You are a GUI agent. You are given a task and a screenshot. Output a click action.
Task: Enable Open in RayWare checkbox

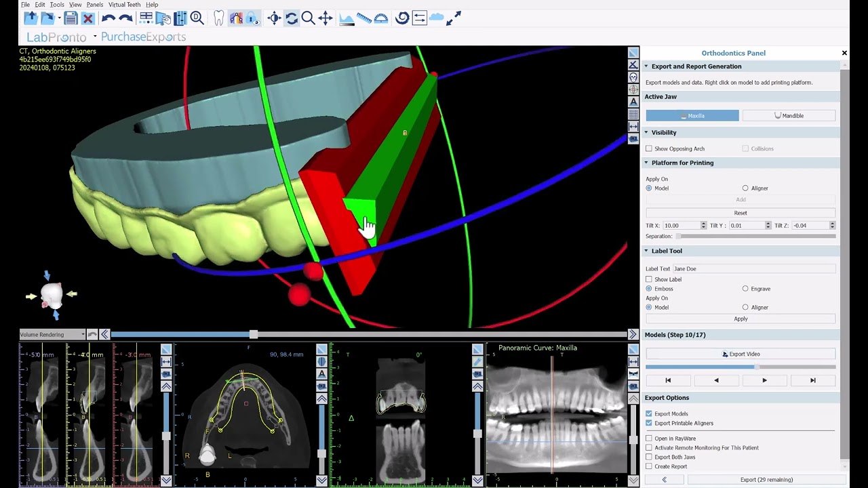click(x=649, y=439)
